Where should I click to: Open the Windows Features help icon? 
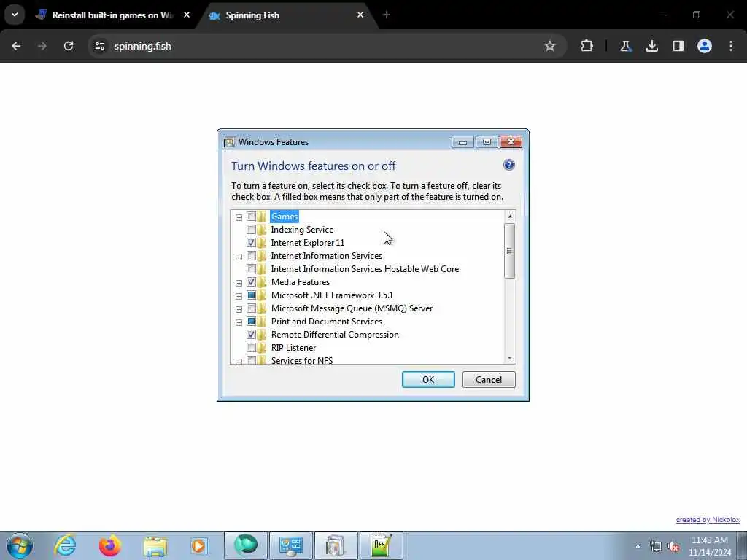coord(508,165)
